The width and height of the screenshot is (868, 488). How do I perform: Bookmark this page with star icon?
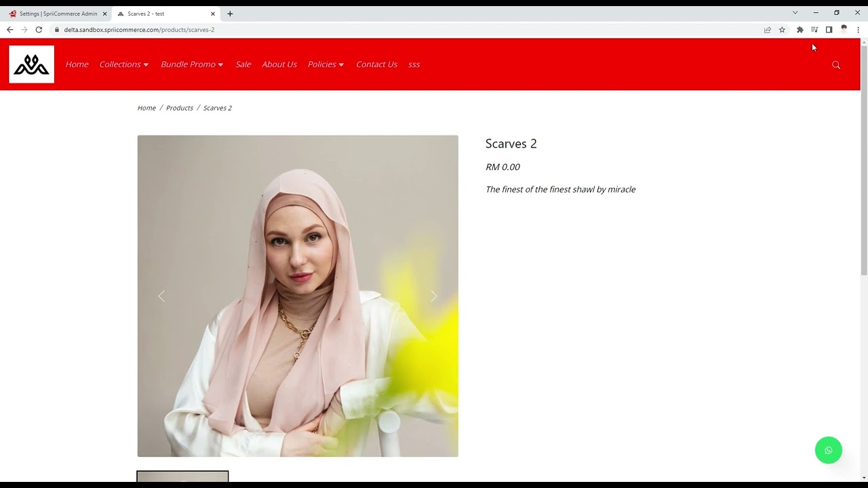782,30
